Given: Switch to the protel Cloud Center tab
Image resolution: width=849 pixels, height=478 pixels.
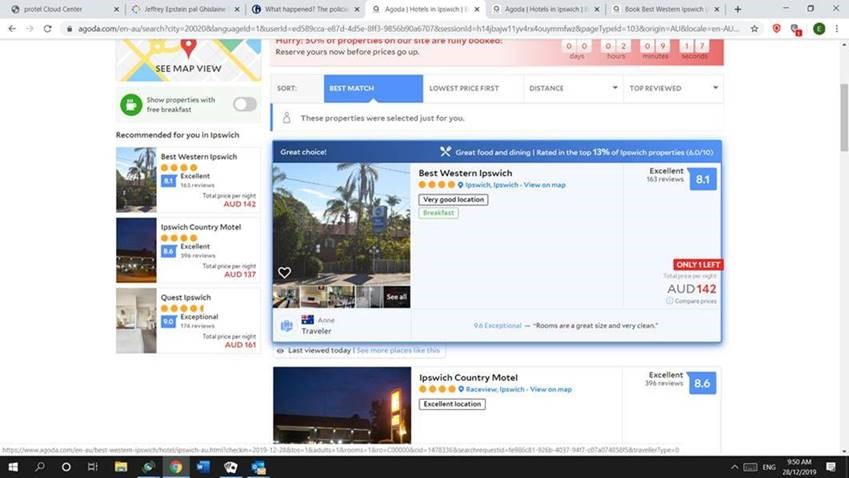Looking at the screenshot, I should [63, 9].
